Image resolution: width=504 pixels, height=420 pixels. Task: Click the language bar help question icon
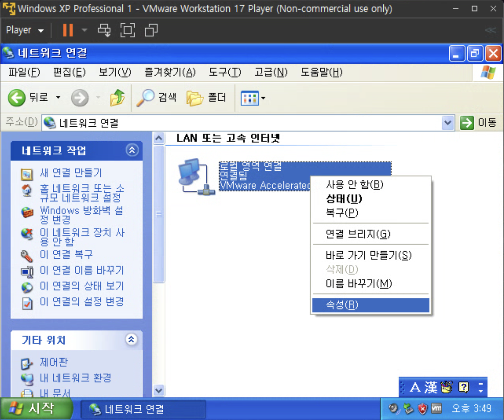coord(463,387)
